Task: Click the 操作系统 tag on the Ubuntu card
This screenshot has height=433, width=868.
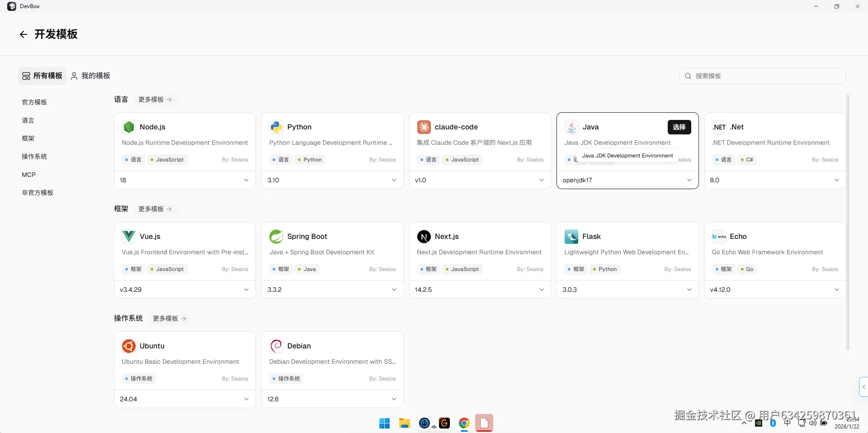Action: tap(139, 379)
